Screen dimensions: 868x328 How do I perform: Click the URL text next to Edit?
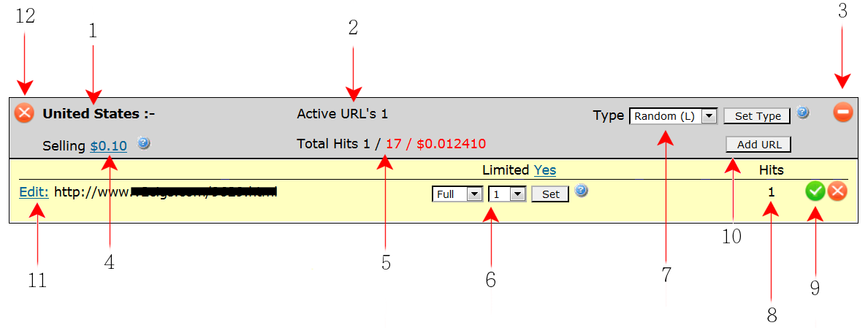[165, 192]
